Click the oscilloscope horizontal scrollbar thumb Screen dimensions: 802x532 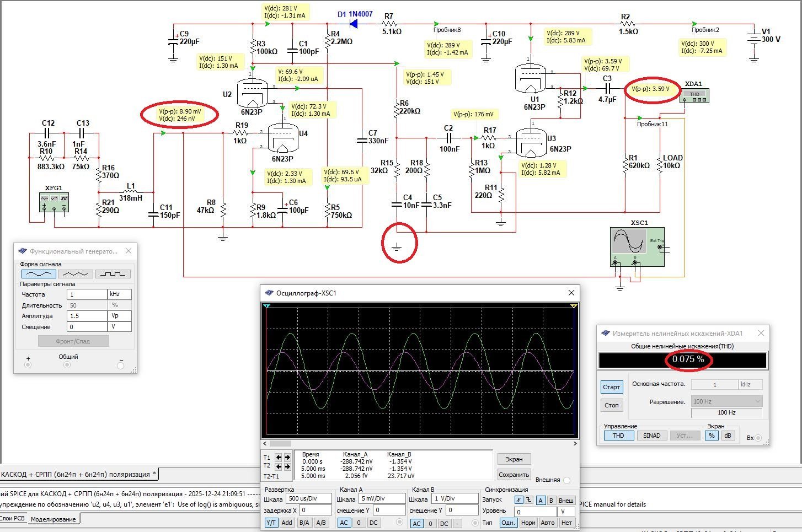pos(280,443)
